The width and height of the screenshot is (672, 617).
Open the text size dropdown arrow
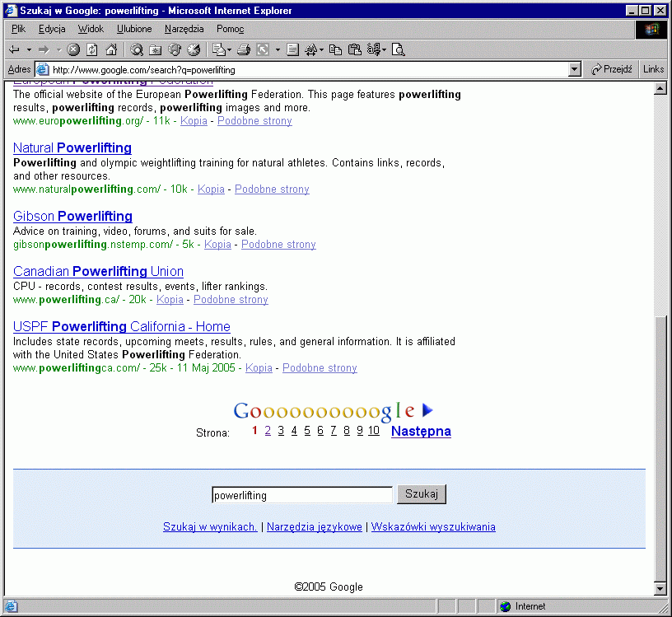(x=321, y=49)
